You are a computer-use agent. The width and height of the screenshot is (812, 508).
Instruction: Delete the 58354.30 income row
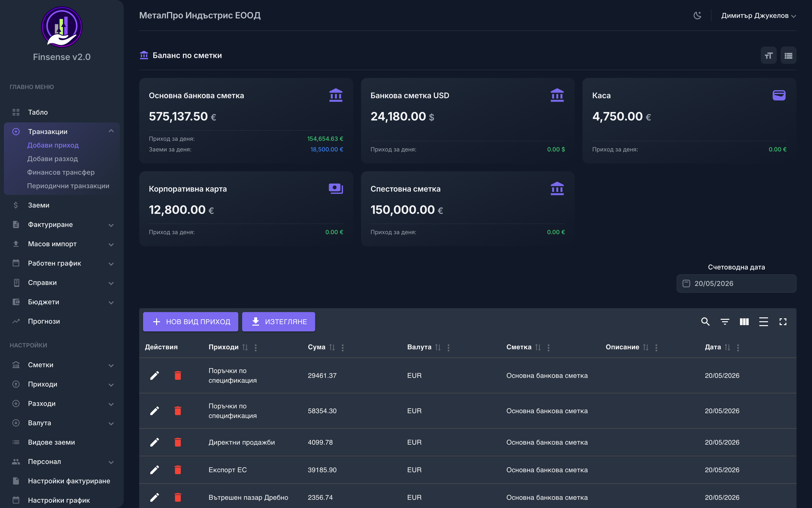[x=178, y=411]
